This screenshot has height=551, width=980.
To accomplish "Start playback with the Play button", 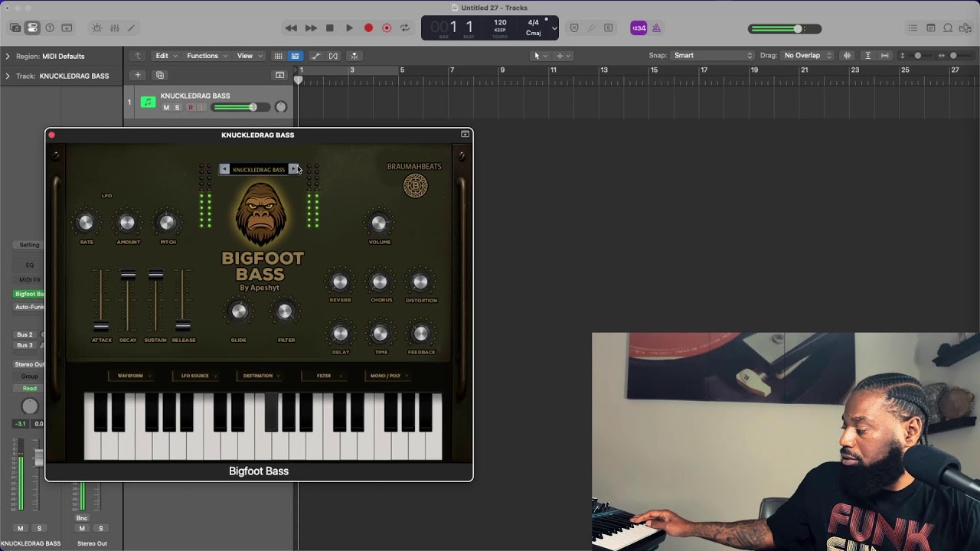I will point(349,28).
